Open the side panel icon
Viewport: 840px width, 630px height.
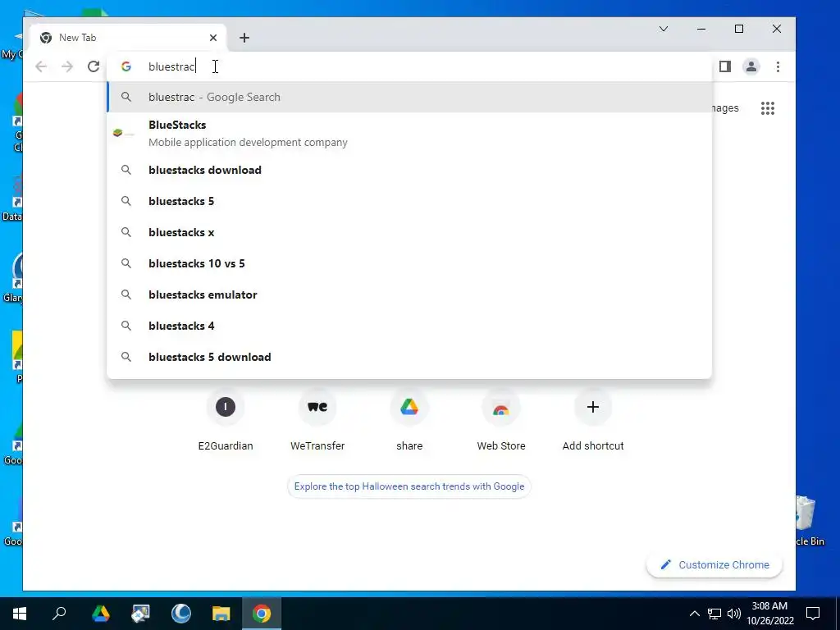[725, 66]
